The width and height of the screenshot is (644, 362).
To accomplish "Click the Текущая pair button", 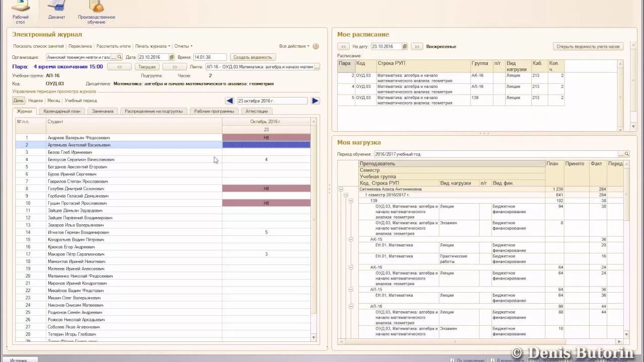I will pos(147,67).
